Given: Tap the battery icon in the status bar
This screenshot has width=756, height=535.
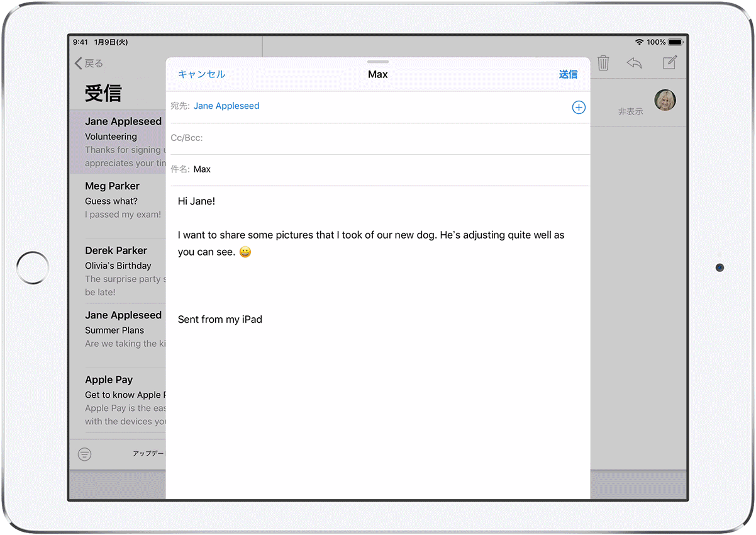Looking at the screenshot, I should pyautogui.click(x=675, y=42).
